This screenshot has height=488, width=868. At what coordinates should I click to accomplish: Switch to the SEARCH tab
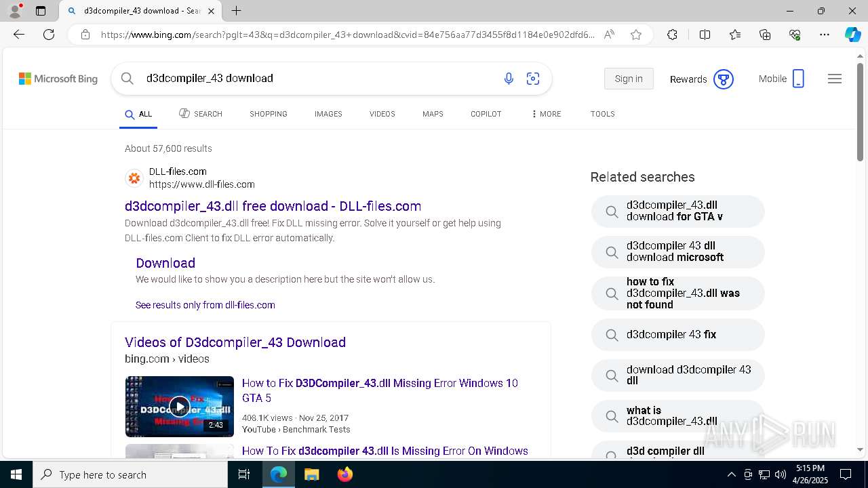tap(201, 114)
